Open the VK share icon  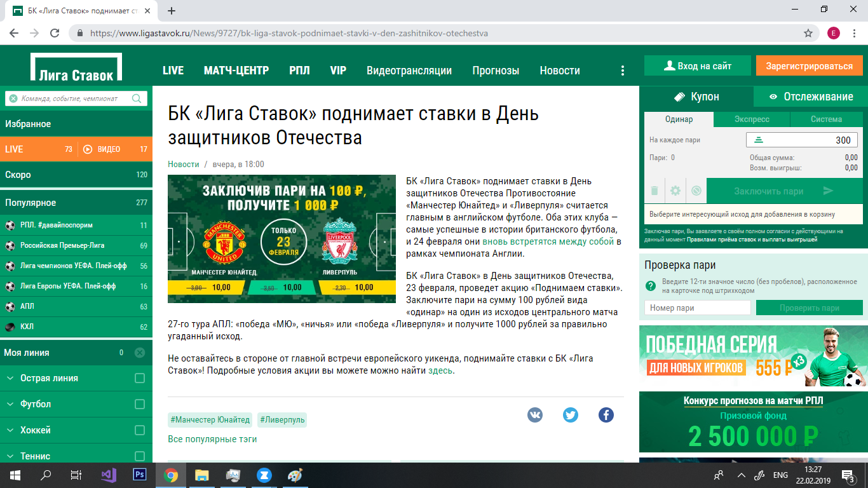(x=535, y=415)
